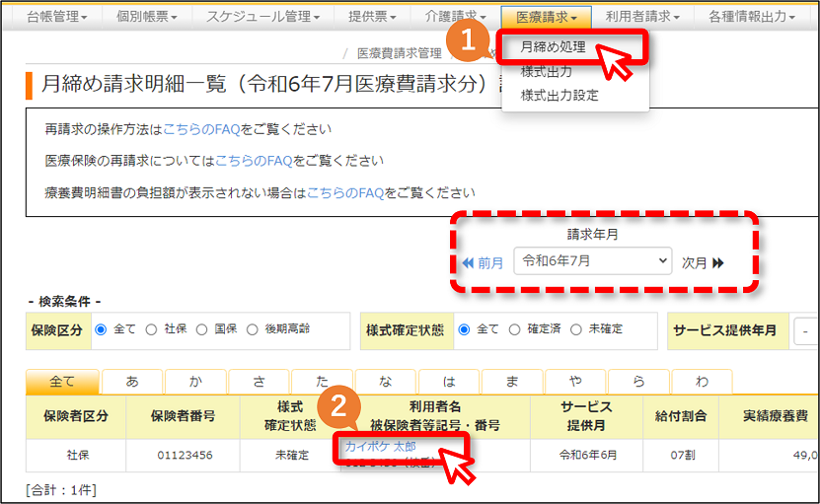820x504 pixels.
Task: Click 様式出力 in the dropdown menu
Action: pos(547,72)
